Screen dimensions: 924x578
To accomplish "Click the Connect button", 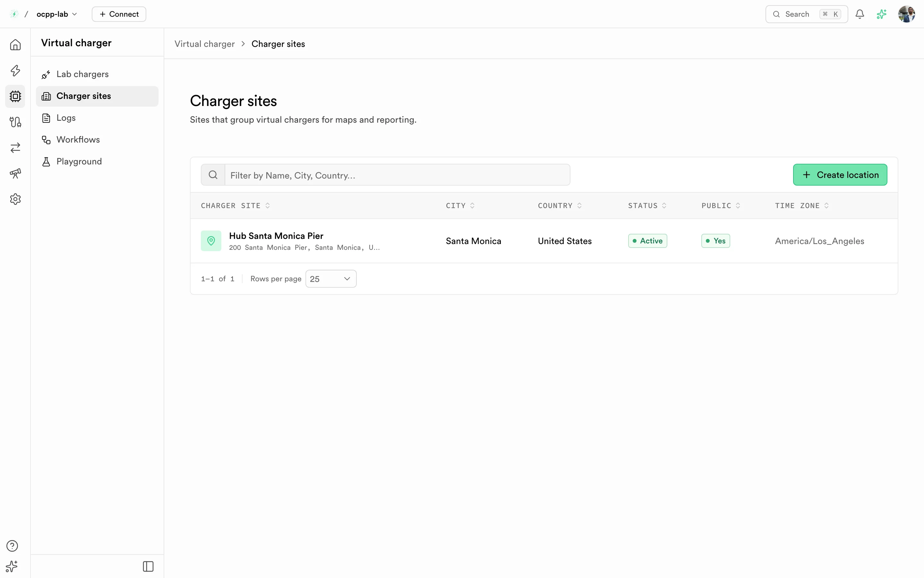I will click(119, 14).
